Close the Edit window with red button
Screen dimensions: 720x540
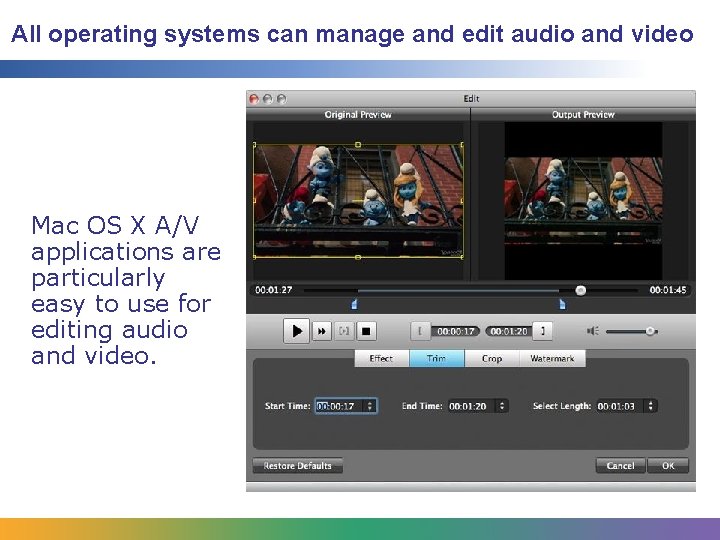(254, 99)
